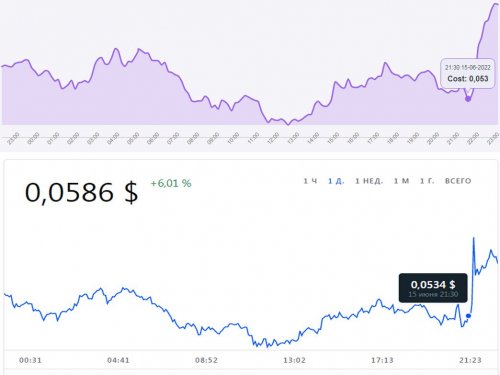Switch to the 1 Д. range
The width and height of the screenshot is (500, 375).
[336, 181]
